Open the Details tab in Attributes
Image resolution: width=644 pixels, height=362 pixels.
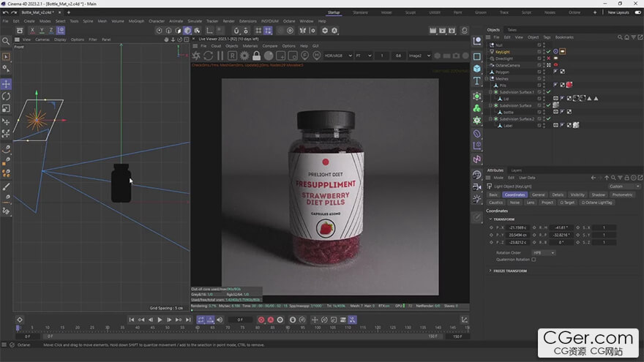point(558,195)
